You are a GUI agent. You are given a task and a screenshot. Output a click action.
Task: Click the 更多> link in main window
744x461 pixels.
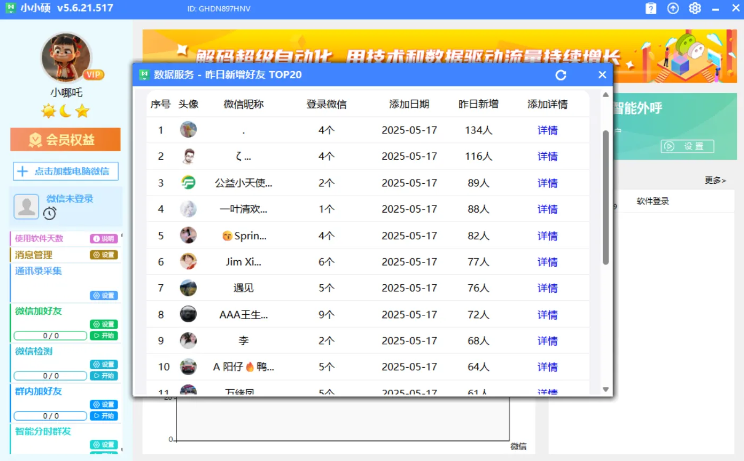click(x=715, y=180)
